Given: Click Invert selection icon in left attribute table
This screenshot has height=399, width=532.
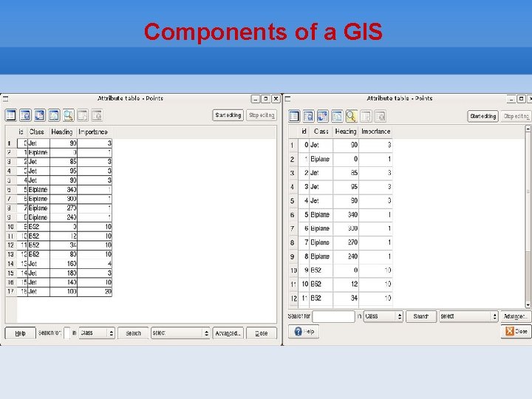Looking at the screenshot, I should 39,115.
